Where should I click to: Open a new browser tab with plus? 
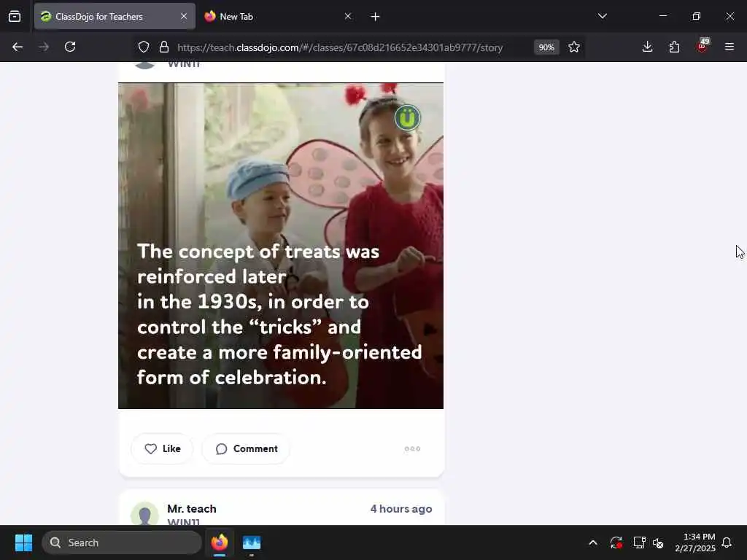click(x=376, y=17)
